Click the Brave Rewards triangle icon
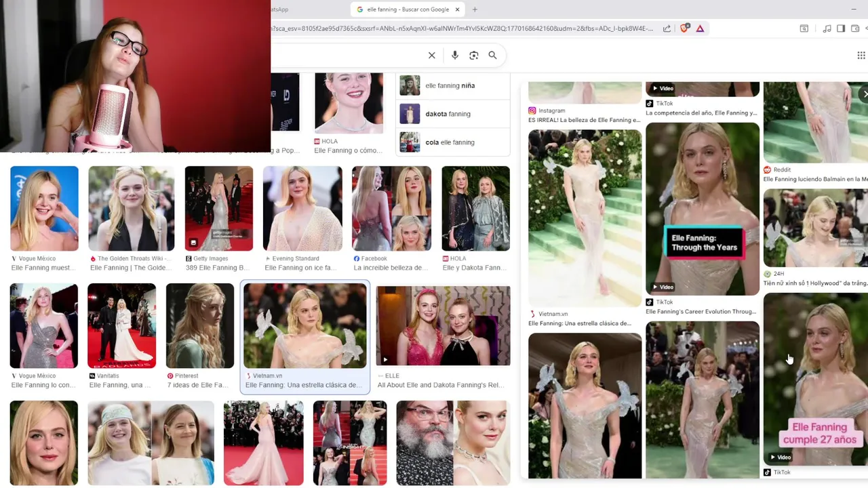Screen dimensions: 868x488 pyautogui.click(x=700, y=28)
